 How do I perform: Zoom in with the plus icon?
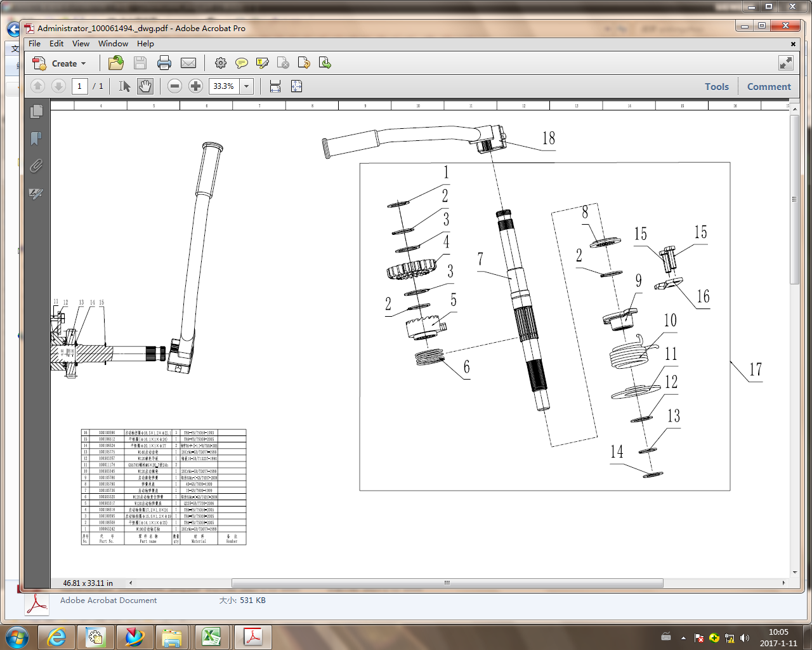point(195,86)
